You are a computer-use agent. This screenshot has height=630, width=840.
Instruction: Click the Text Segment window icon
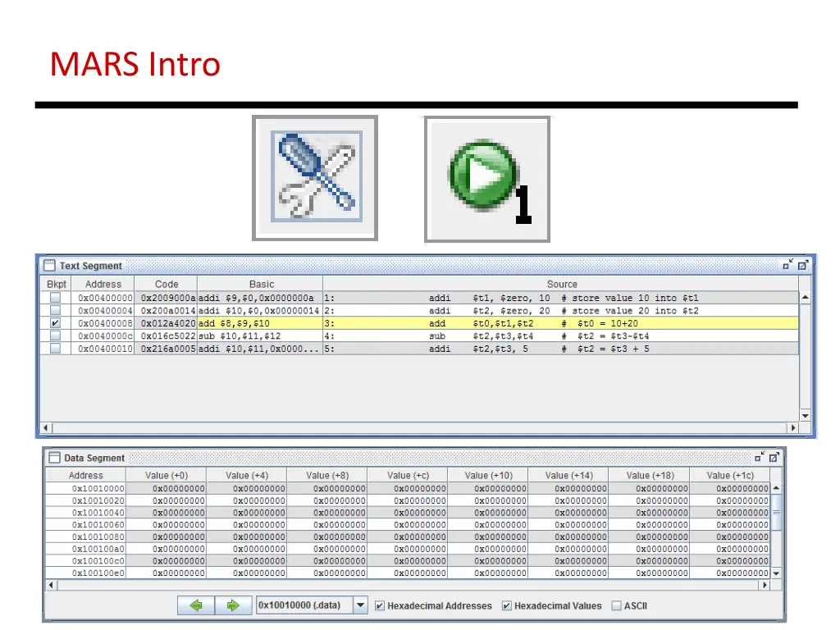[49, 265]
